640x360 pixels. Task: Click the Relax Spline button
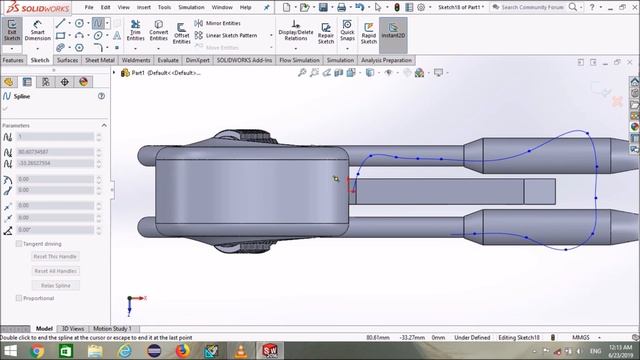tap(55, 286)
